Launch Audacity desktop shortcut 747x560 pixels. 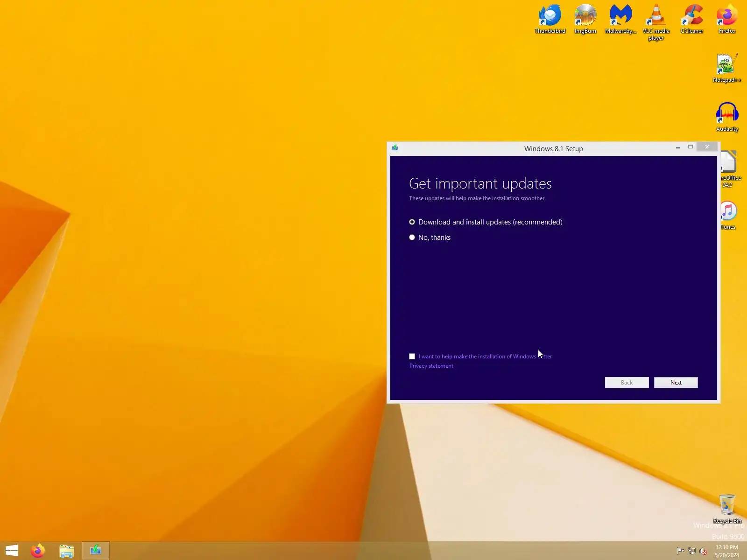pos(727,117)
